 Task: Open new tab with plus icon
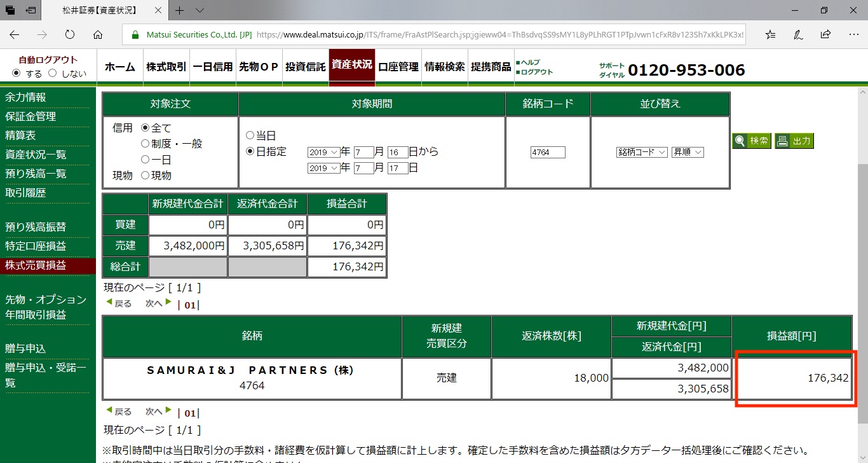[180, 10]
